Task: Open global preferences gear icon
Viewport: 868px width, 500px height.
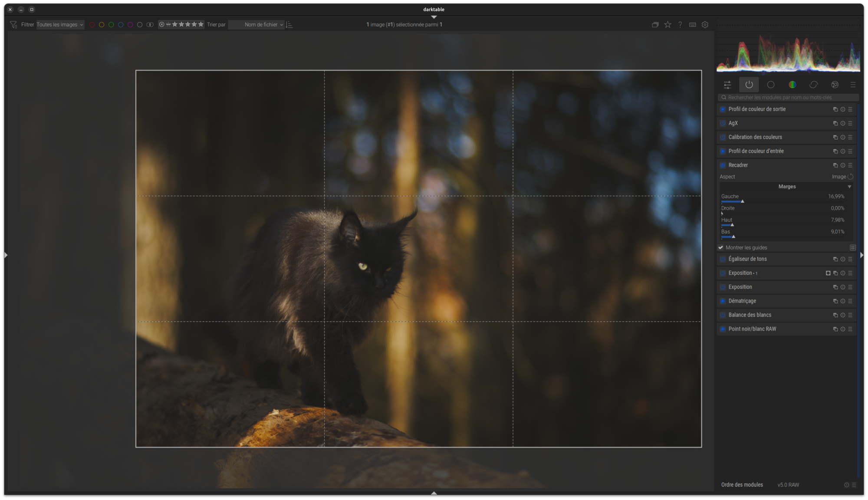Action: pos(705,25)
